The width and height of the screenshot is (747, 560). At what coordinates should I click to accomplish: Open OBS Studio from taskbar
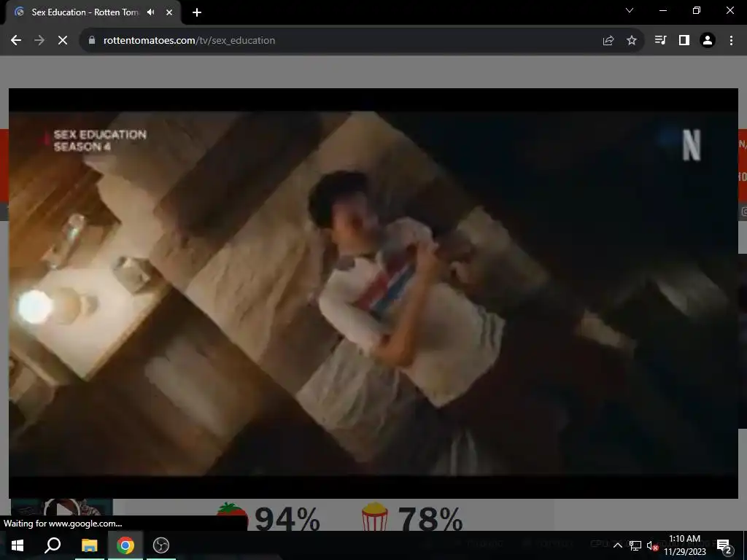(161, 545)
